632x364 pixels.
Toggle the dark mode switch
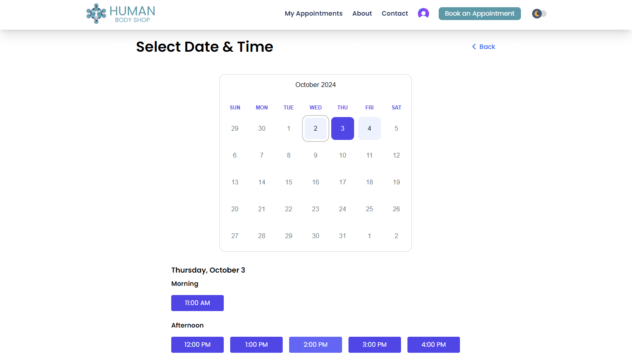pos(539,14)
